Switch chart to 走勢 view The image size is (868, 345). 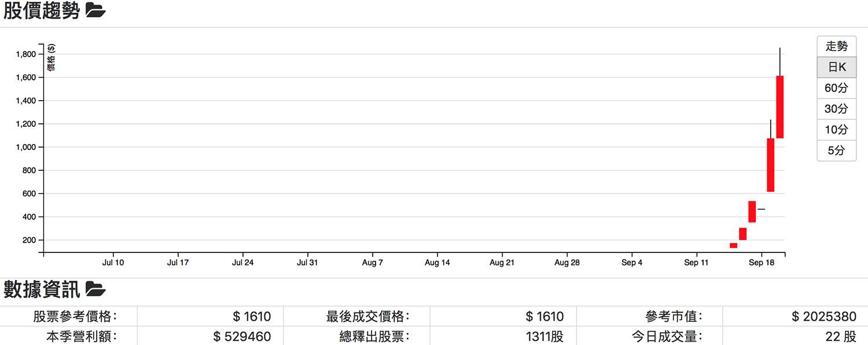pyautogui.click(x=836, y=46)
